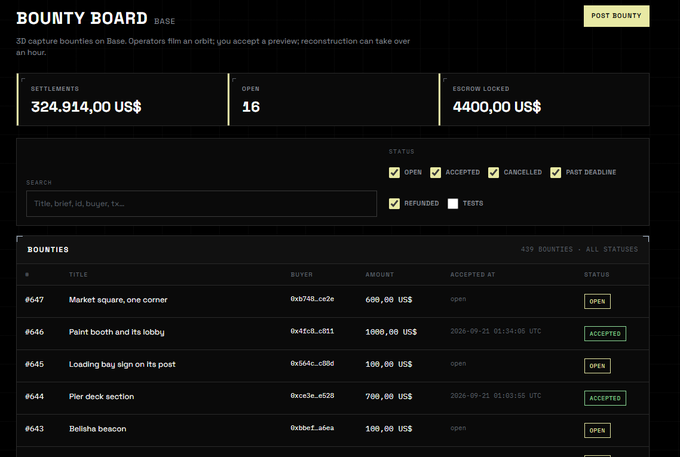Click the OPEN badge for bounty #647
This screenshot has width=680, height=457.
(x=597, y=301)
